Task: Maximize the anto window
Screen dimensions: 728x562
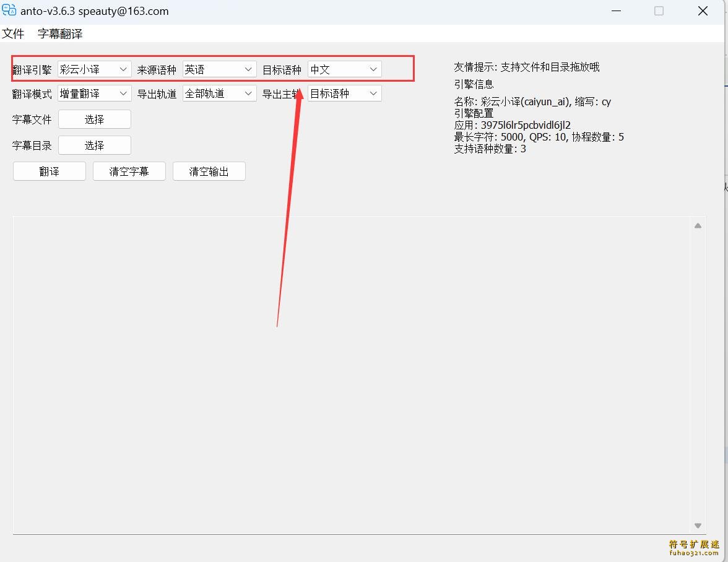Action: (659, 11)
